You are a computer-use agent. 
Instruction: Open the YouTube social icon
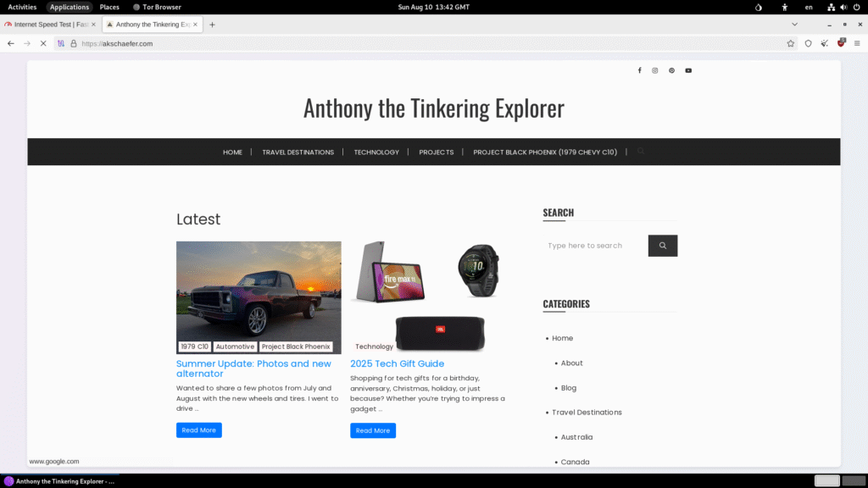[688, 70]
